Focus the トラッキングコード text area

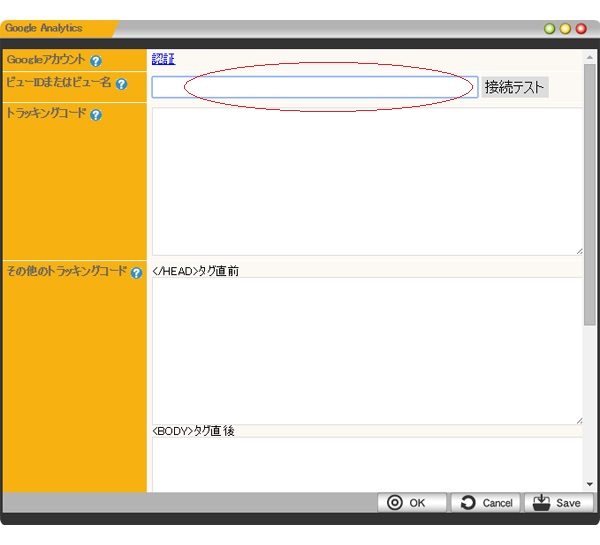click(367, 181)
